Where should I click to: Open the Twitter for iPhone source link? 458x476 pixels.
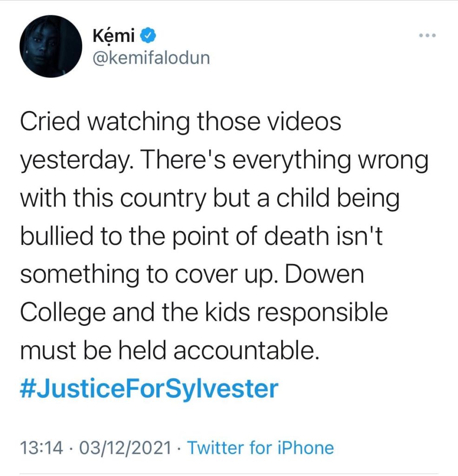[260, 448]
